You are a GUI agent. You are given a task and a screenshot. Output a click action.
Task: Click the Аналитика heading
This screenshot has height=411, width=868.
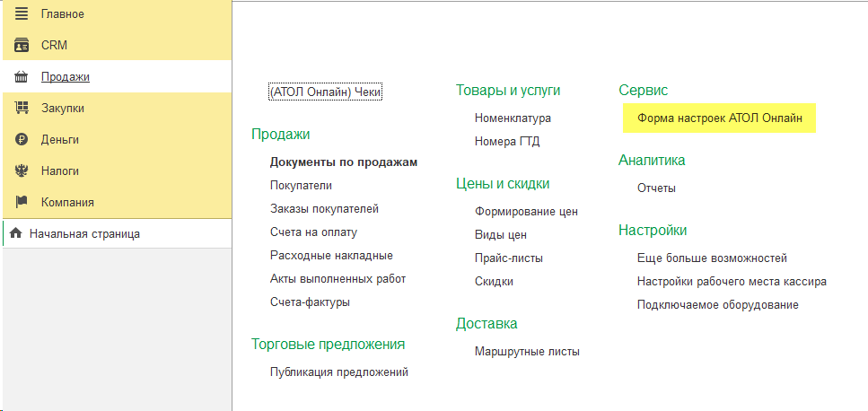click(652, 160)
